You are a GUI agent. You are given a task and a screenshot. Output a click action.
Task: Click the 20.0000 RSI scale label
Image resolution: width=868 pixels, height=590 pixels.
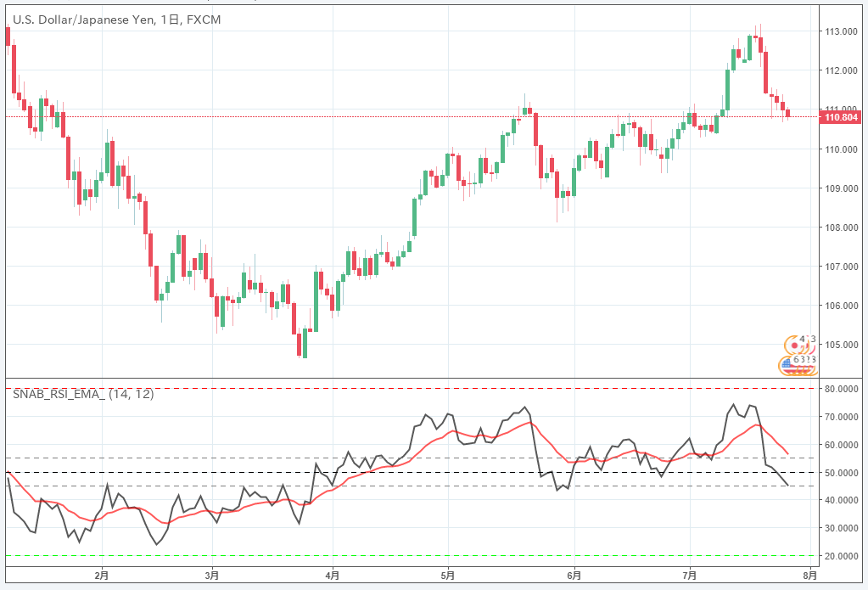click(842, 556)
